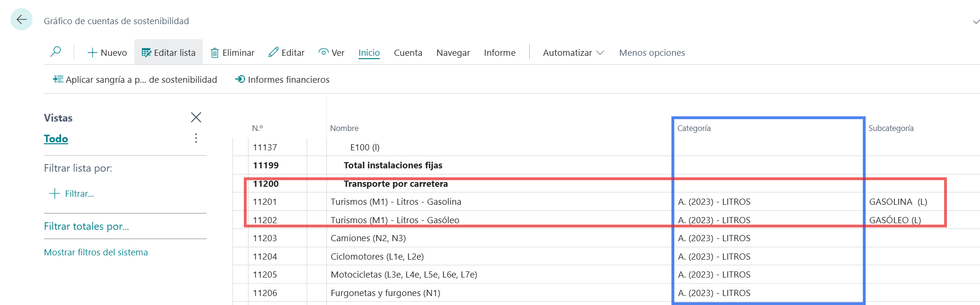Click the page title Gráfico de cuentas
Screen dimensions: 980x305
point(116,21)
